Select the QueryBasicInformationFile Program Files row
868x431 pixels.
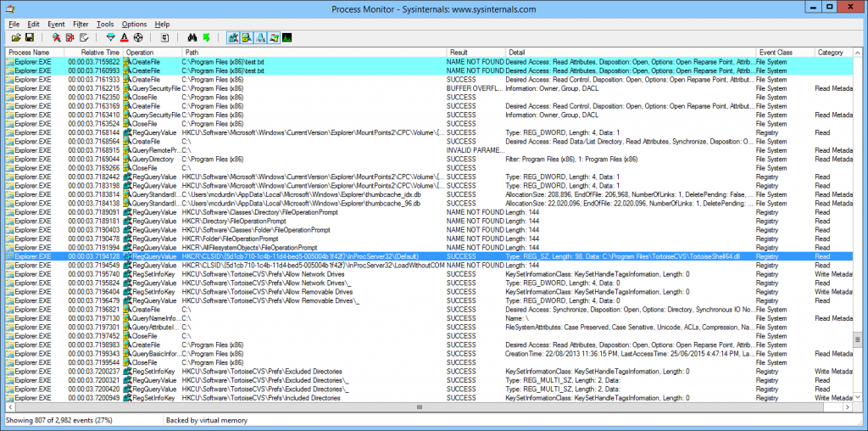click(x=430, y=354)
